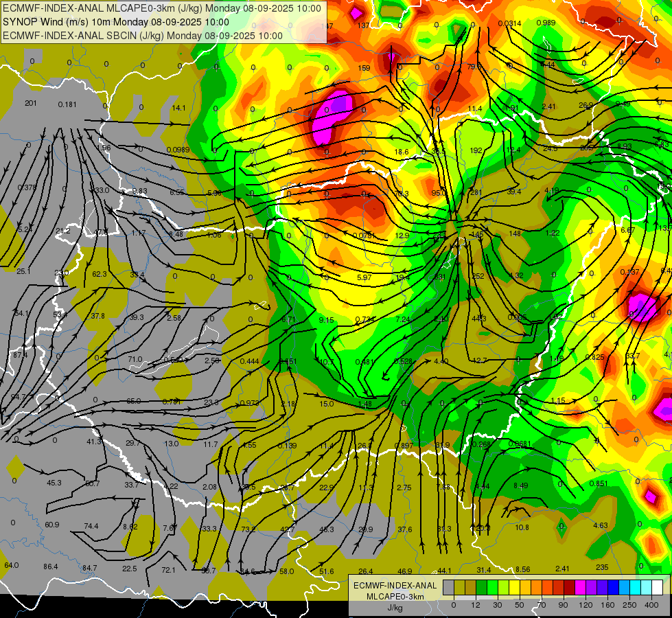
Task: Click the map value 1.15
Action: coord(558,400)
